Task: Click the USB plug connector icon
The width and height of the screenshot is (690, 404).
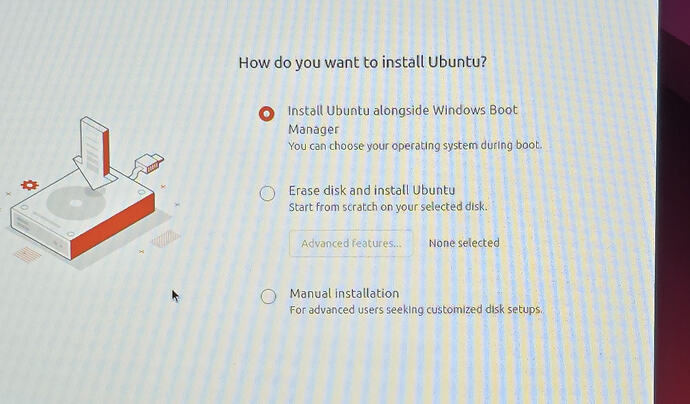Action: pos(148,165)
